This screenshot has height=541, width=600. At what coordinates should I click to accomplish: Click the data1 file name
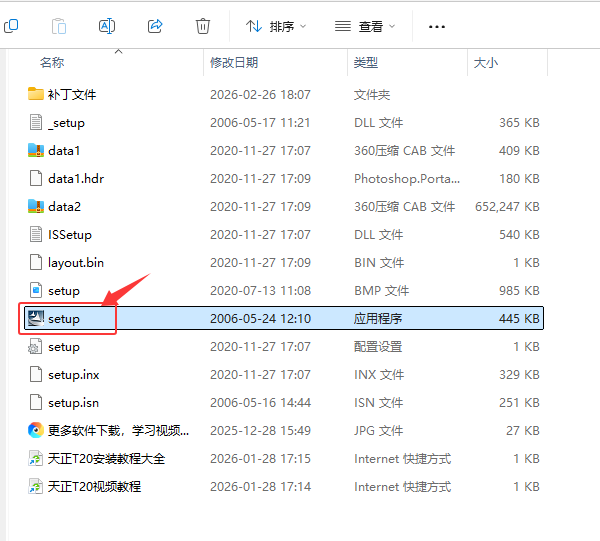click(64, 151)
